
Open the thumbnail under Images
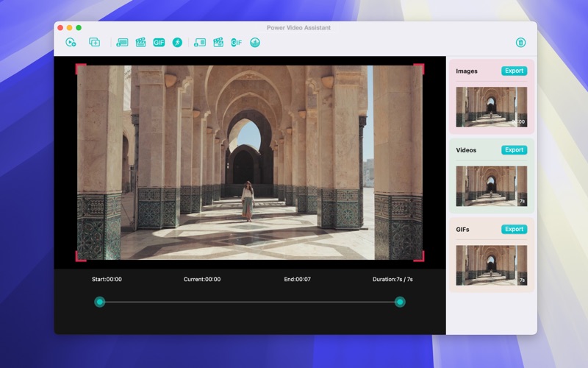click(491, 107)
